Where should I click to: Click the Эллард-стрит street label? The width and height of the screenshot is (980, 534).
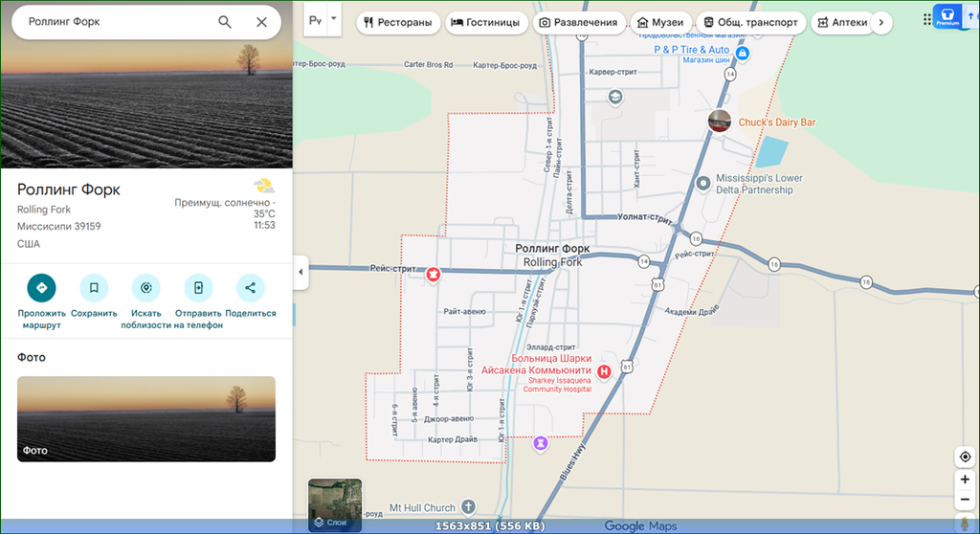[x=550, y=347]
